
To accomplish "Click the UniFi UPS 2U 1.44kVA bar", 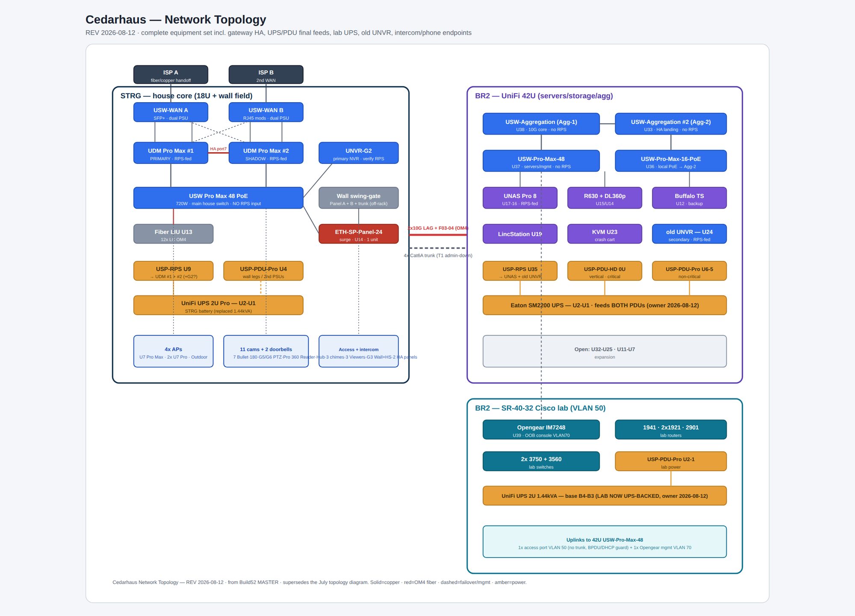I will [x=604, y=496].
